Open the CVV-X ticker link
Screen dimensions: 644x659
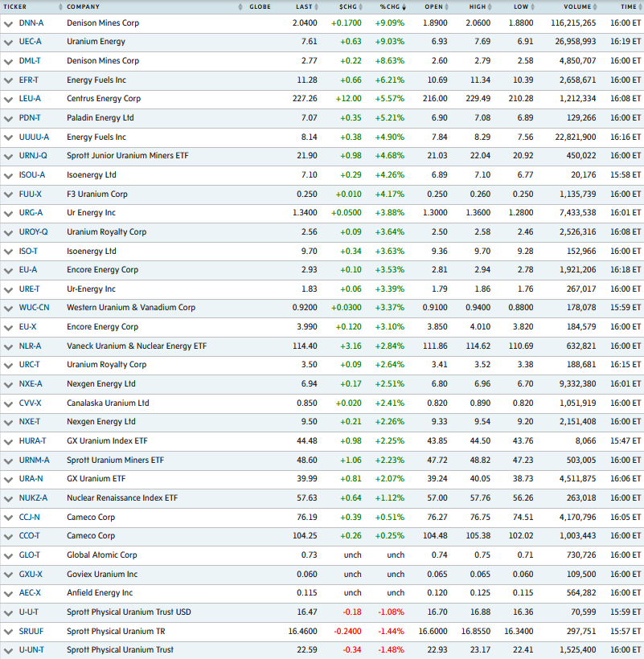(x=31, y=403)
